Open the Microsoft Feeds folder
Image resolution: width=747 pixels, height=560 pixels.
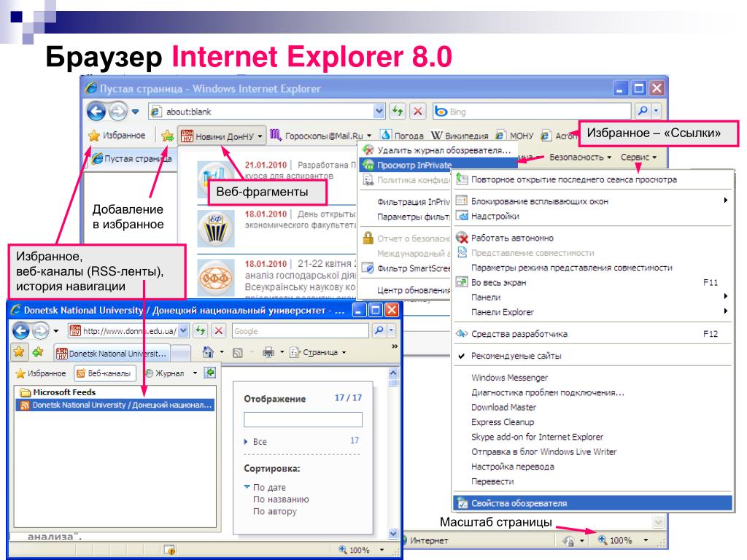(x=57, y=392)
